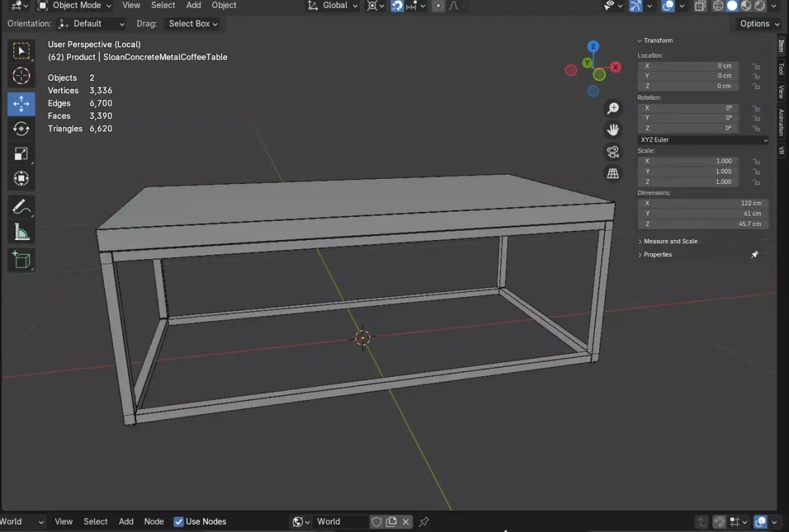The image size is (789, 532).
Task: Lock the Rotation Z value
Action: click(757, 128)
